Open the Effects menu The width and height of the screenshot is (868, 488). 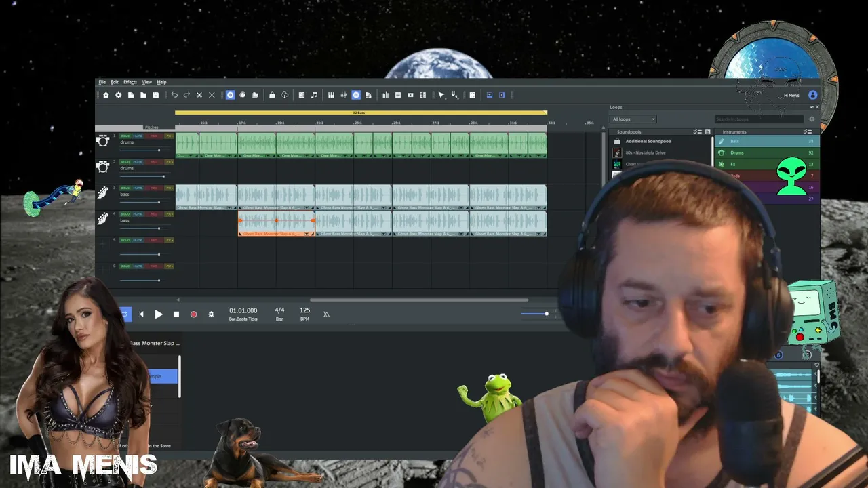(x=130, y=82)
